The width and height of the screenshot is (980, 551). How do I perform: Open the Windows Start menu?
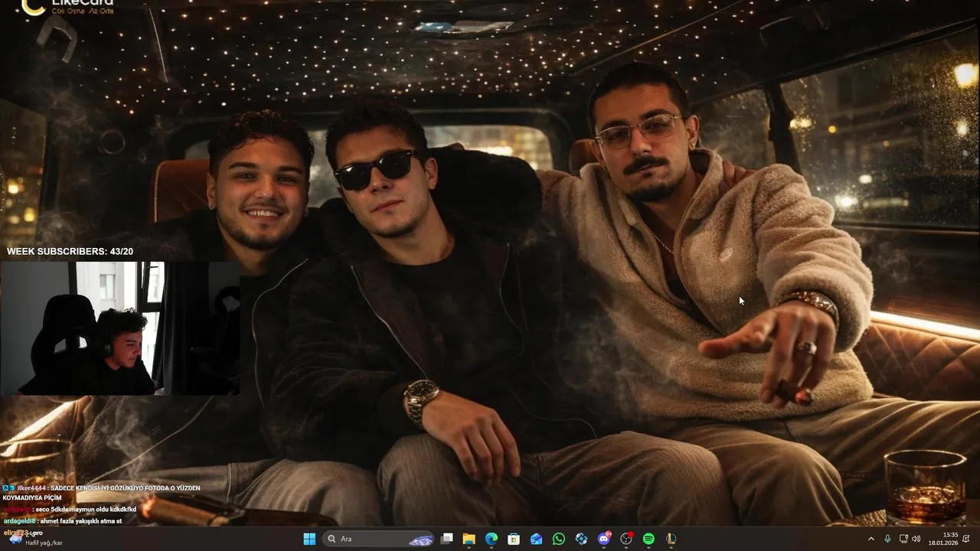coord(309,539)
